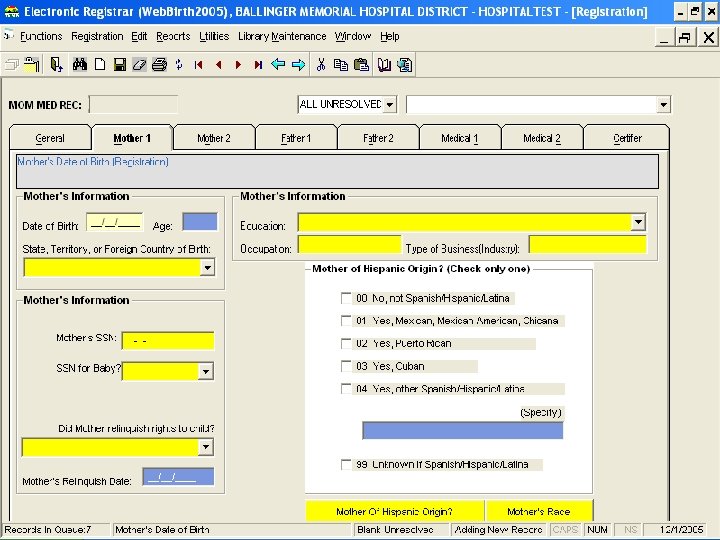This screenshot has height=540, width=720.
Task: Click the blue Specify text field
Action: [x=463, y=431]
